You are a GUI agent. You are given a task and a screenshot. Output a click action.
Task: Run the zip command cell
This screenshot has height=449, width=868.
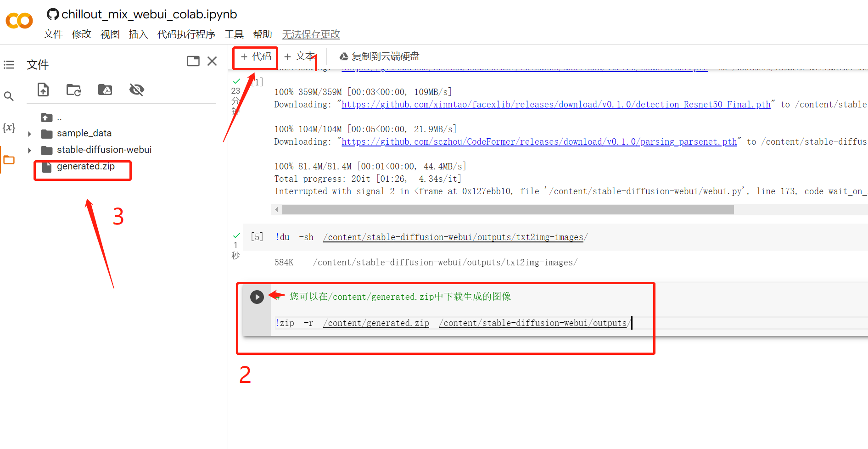[257, 297]
